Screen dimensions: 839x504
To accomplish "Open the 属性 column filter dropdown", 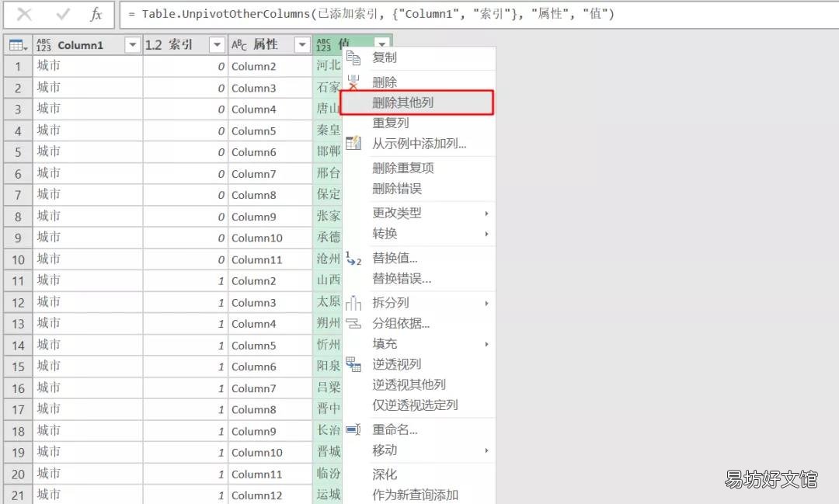I will point(302,45).
